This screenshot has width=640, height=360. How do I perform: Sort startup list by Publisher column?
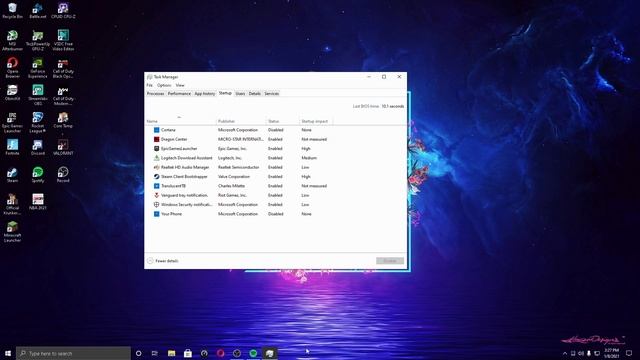[241, 121]
